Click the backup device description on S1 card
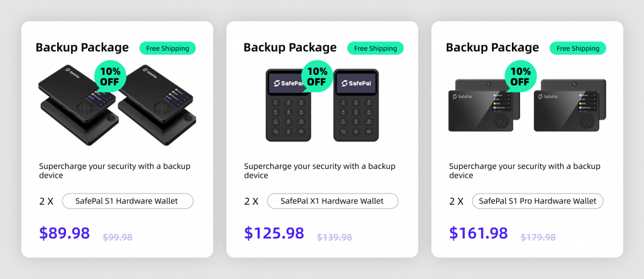This screenshot has width=644, height=279. pyautogui.click(x=114, y=171)
